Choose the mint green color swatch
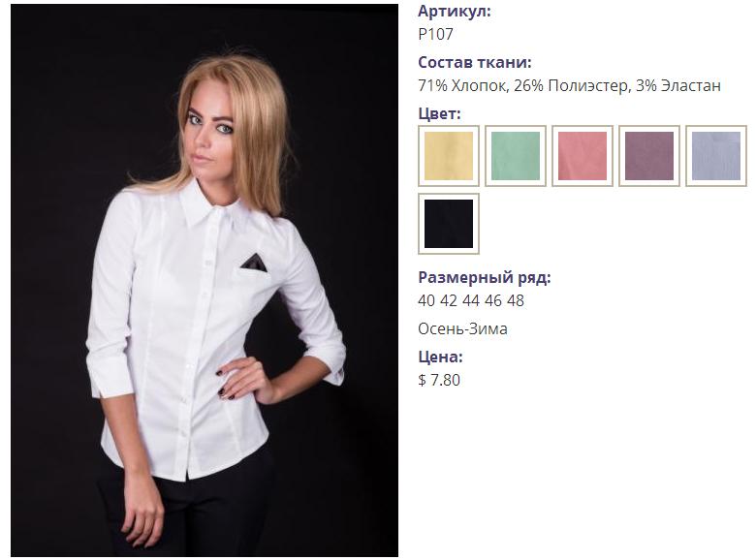756x560 pixels. coord(516,156)
